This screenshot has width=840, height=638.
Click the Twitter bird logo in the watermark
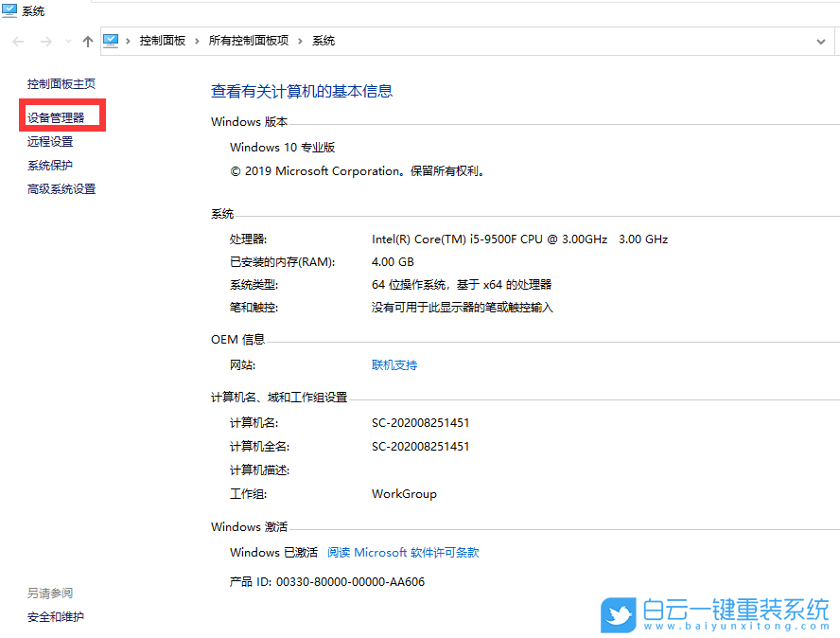coord(620,615)
